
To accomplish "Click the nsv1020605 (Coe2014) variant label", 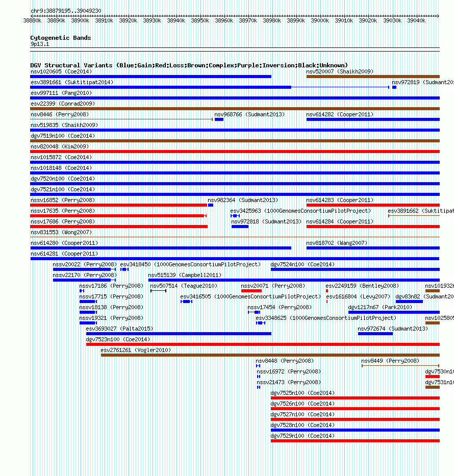I will click(x=61, y=71).
